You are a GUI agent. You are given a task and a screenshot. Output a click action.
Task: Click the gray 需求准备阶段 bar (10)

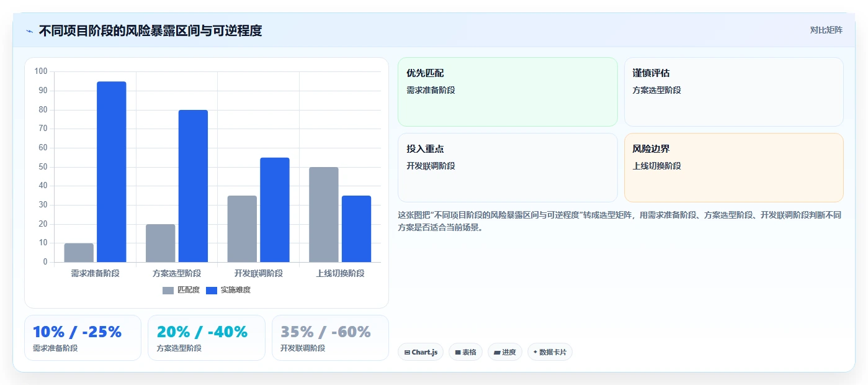(x=79, y=253)
